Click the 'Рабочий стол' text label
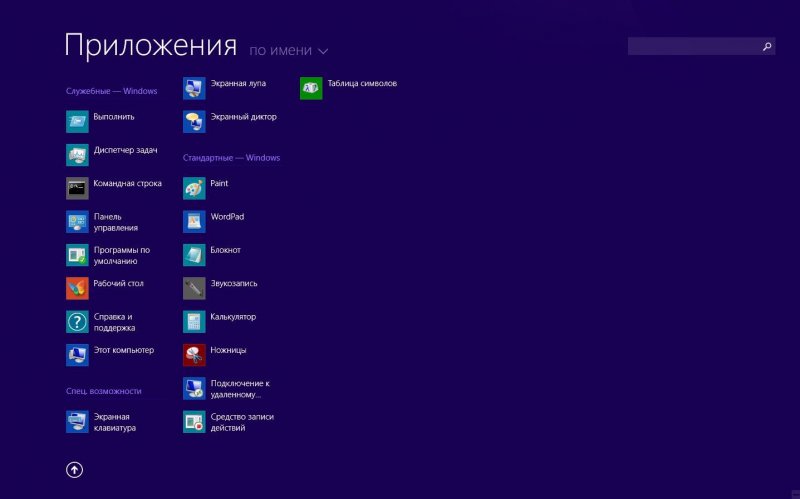The width and height of the screenshot is (800, 499). point(118,283)
